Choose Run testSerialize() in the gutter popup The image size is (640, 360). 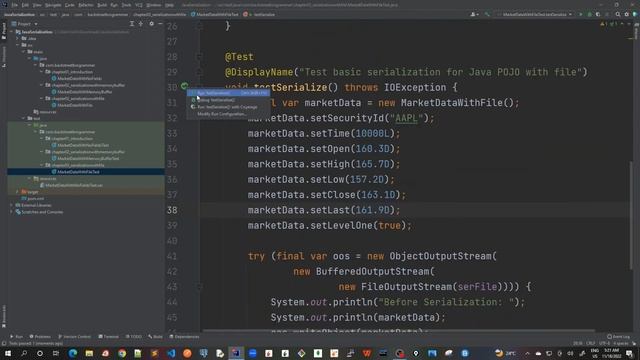(x=228, y=93)
